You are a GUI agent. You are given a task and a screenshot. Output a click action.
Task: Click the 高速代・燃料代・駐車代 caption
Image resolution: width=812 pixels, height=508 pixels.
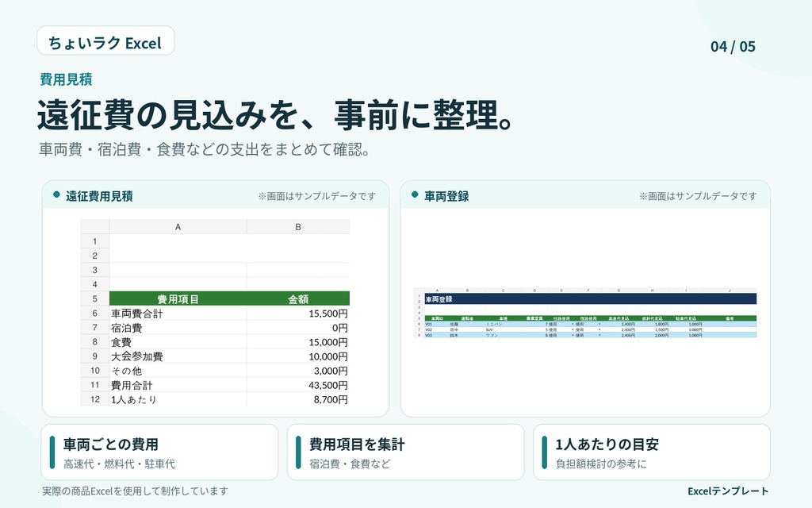point(119,464)
